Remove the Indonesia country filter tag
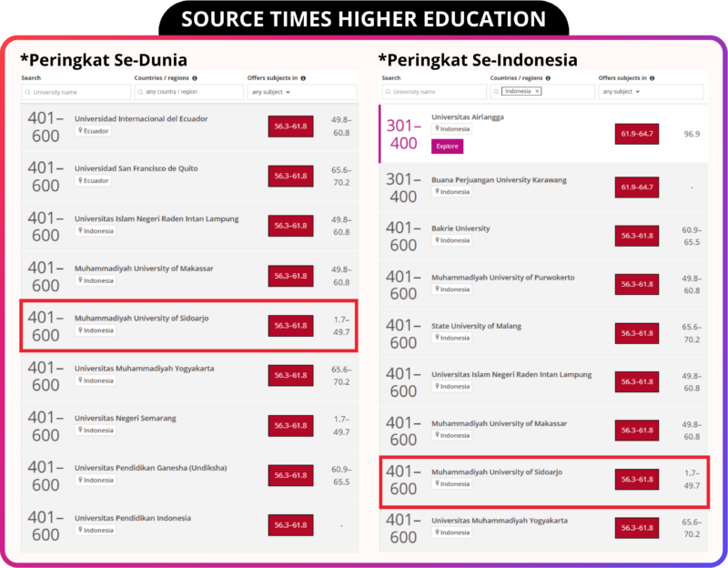 (x=537, y=92)
